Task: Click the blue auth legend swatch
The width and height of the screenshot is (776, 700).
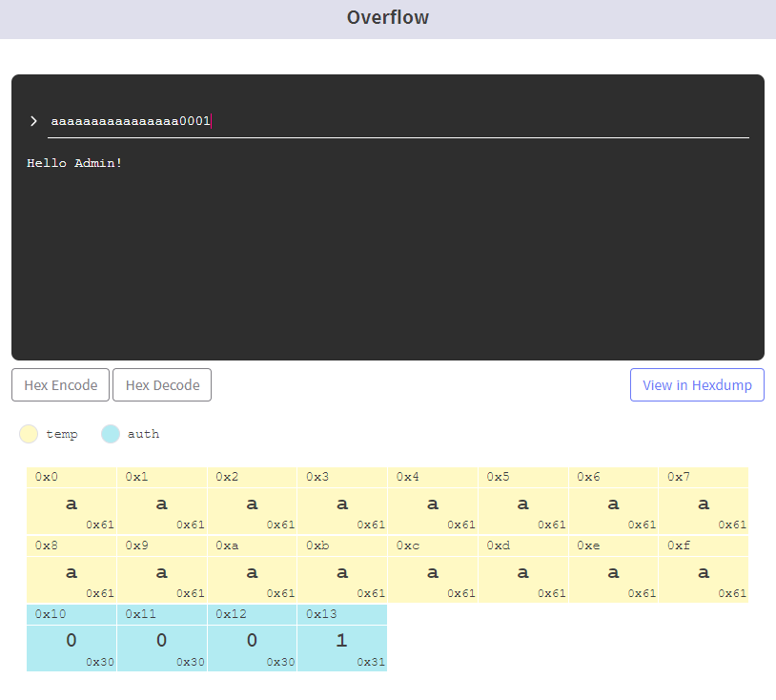Action: coord(111,434)
